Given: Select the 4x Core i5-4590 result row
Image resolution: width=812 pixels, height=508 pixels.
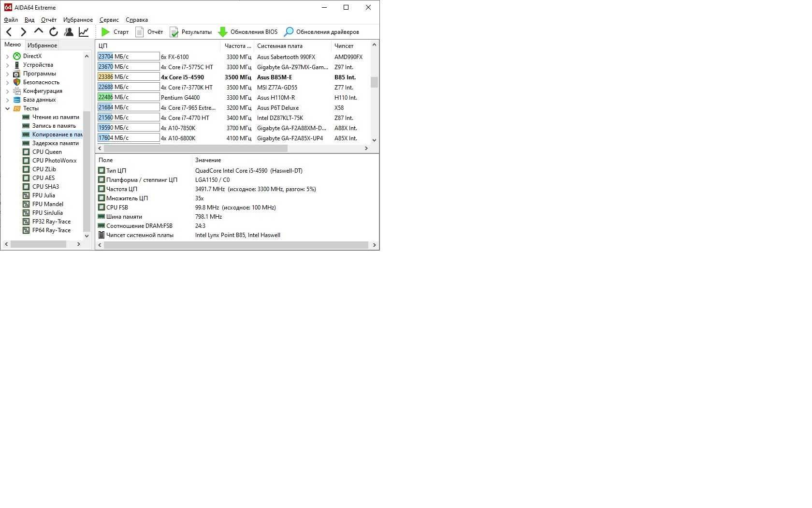Looking at the screenshot, I should (233, 77).
